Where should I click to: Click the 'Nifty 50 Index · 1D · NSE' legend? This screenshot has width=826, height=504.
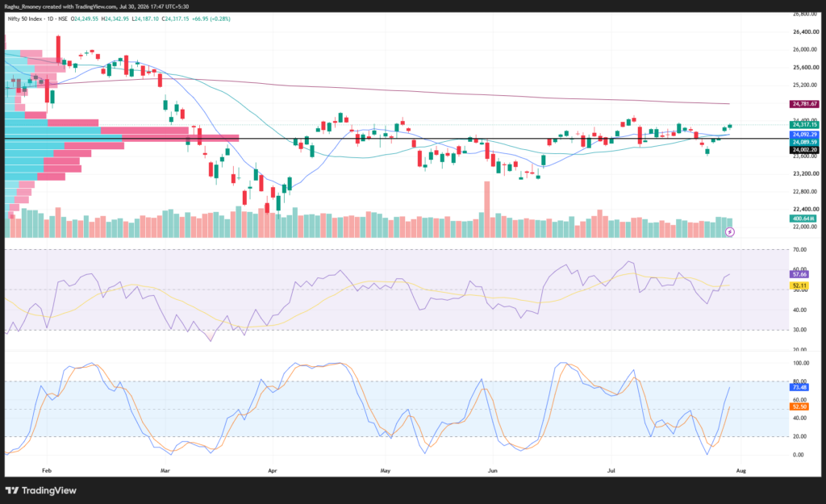[x=37, y=19]
